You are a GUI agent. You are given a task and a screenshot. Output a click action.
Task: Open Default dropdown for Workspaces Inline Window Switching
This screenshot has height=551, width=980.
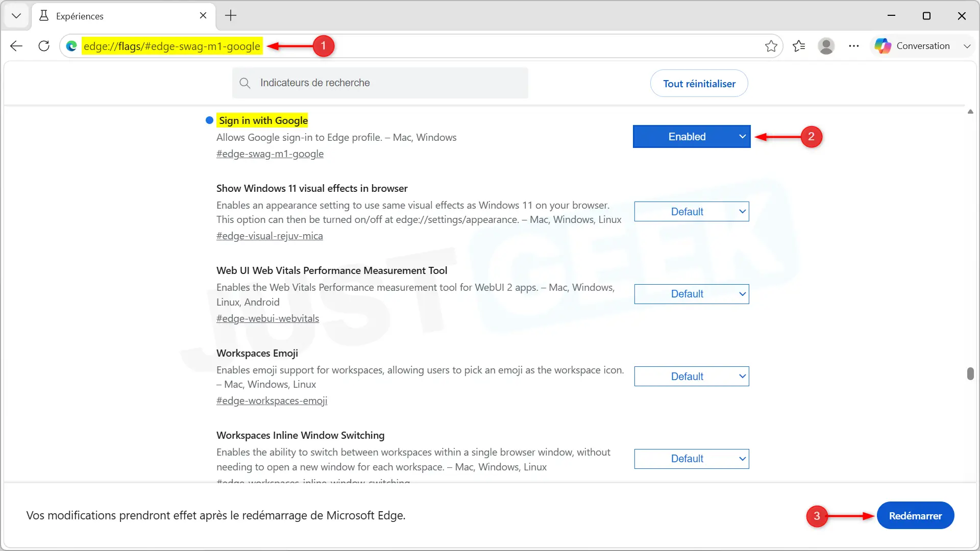tap(692, 459)
